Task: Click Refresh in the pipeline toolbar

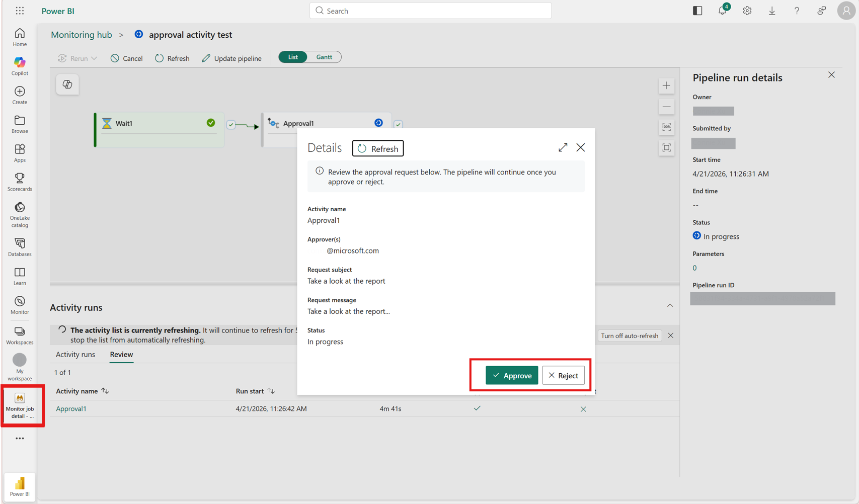Action: pos(172,58)
